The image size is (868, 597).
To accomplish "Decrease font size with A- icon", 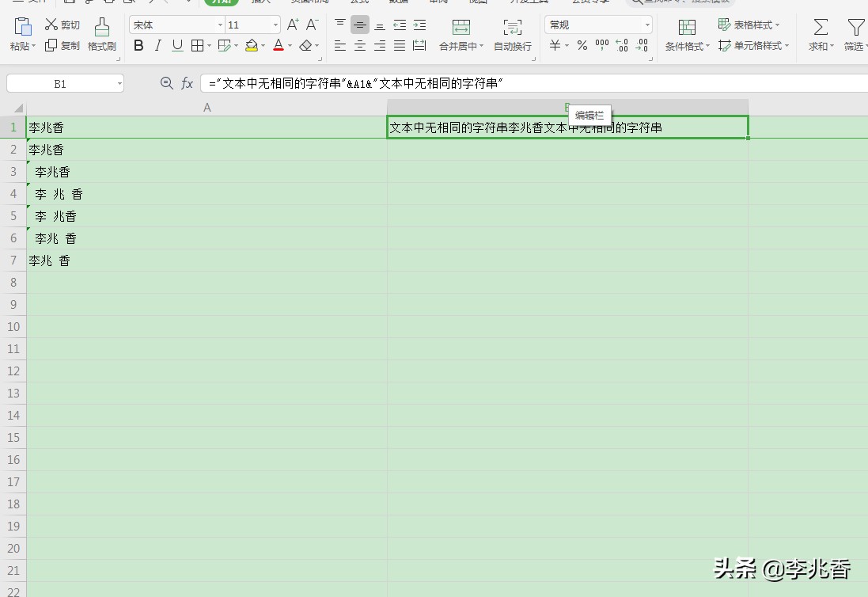I will (313, 25).
